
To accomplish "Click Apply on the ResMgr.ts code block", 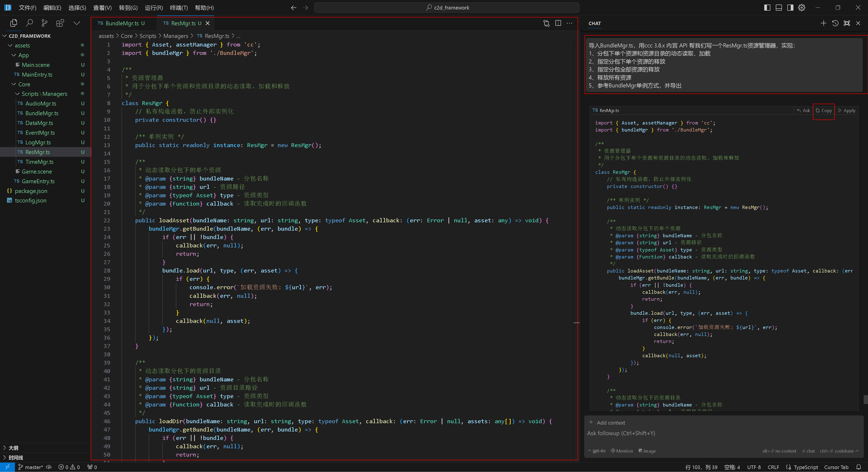I will (847, 110).
